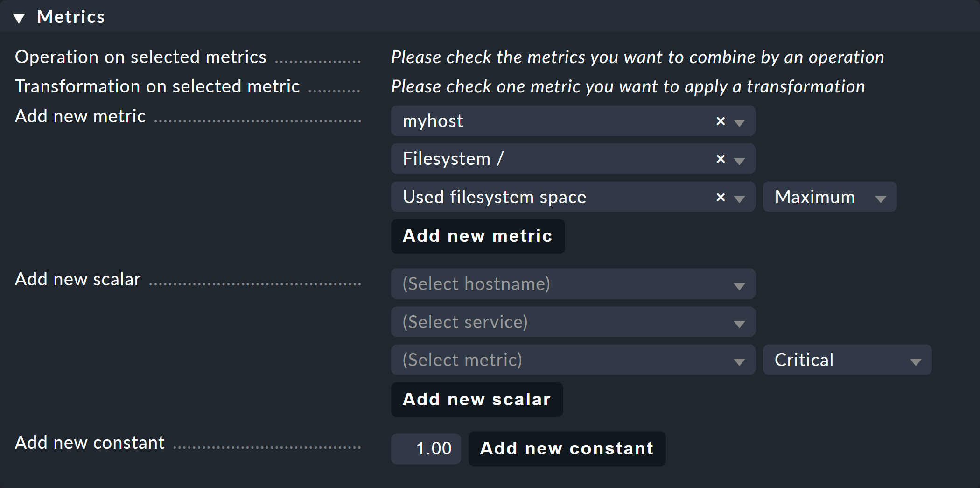Select the constant value field showing 1.00

coord(425,448)
